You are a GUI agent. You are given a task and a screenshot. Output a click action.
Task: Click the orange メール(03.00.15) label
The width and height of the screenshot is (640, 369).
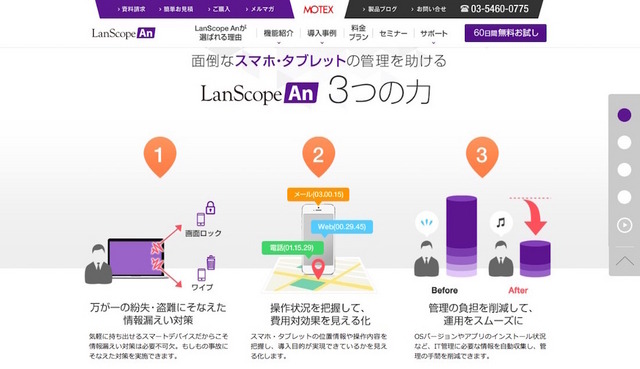click(x=318, y=194)
